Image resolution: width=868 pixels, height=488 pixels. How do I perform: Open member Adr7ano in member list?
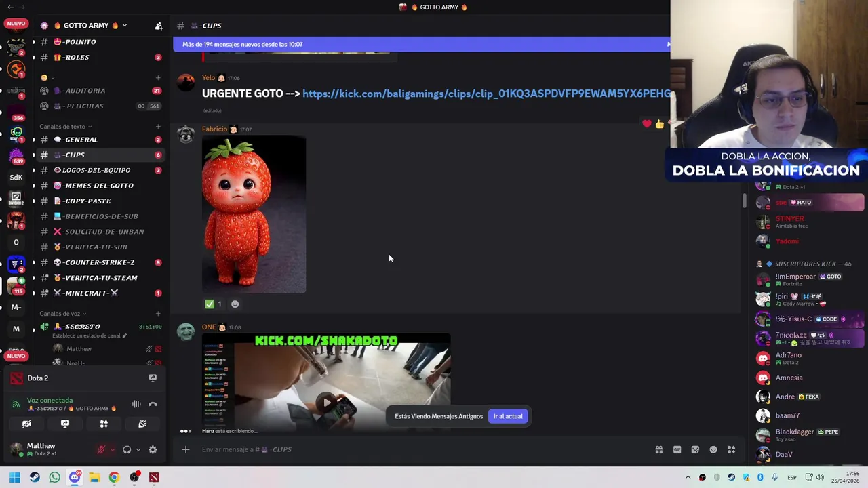click(x=810, y=358)
